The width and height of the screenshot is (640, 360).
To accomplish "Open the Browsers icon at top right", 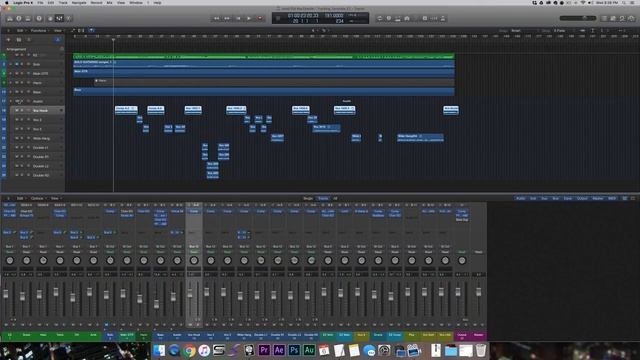I will (x=631, y=18).
